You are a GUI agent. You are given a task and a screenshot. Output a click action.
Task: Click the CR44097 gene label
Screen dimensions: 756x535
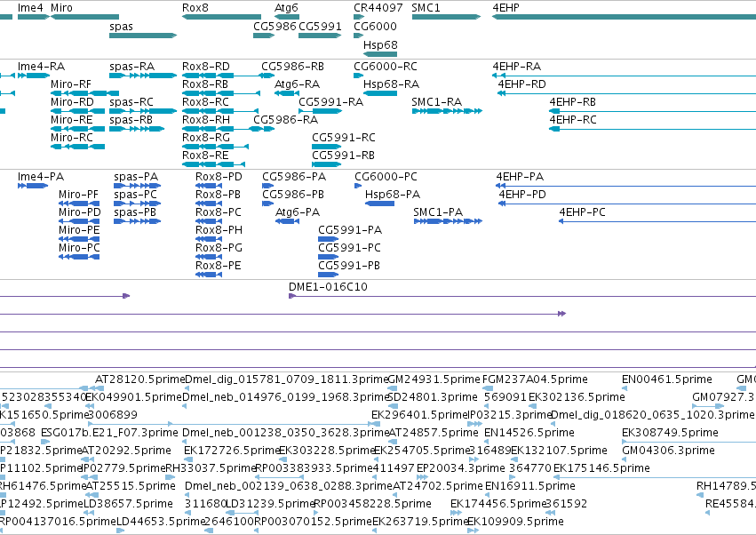click(x=378, y=8)
